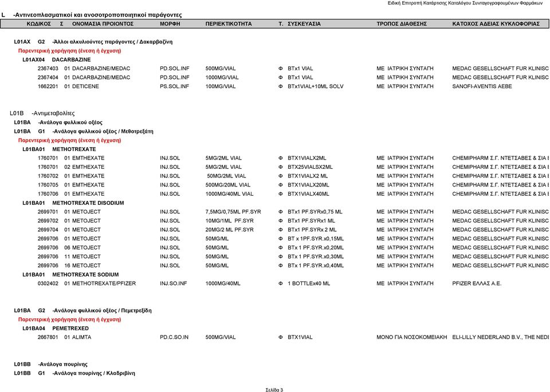Select the heading 'L01BA -Ανάλογα φυλλικού οξέος'
This screenshot has height=392, width=550.
point(58,122)
